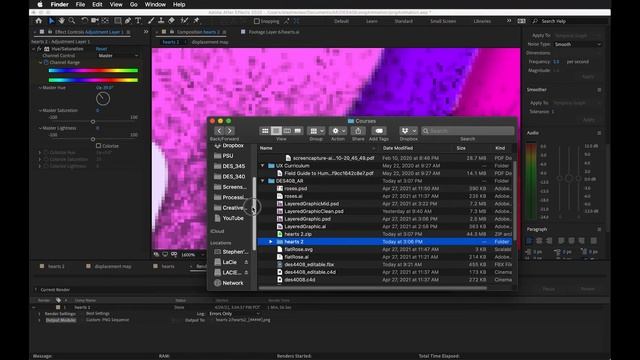The width and height of the screenshot is (640, 360).
Task: Click the Finder Search field
Action: pyautogui.click(x=468, y=131)
